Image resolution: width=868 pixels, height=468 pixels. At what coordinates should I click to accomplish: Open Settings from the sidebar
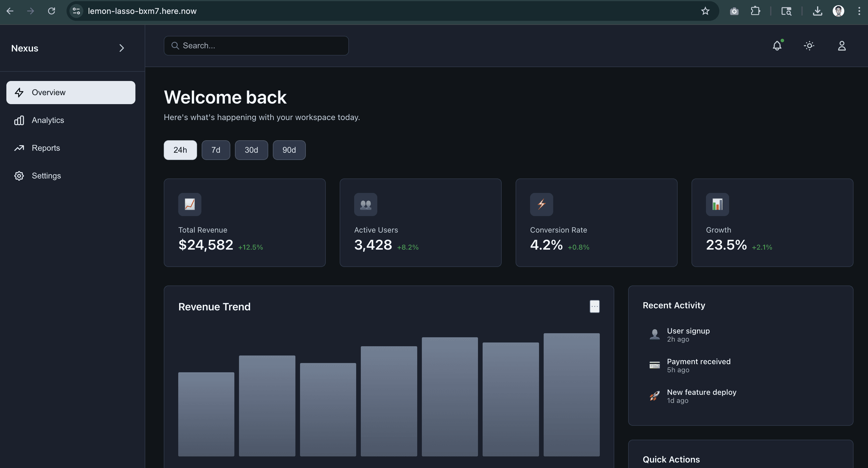[46, 176]
